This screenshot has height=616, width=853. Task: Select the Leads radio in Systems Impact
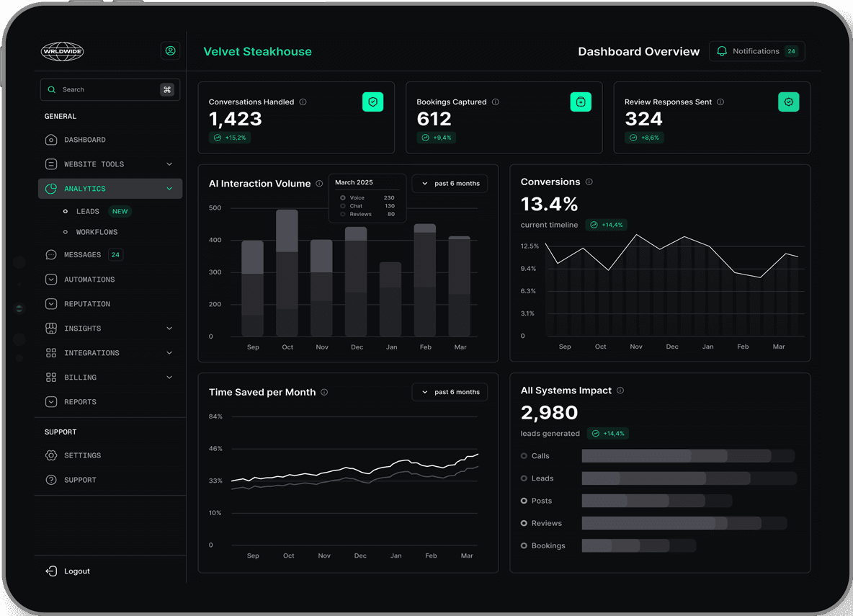pyautogui.click(x=524, y=478)
